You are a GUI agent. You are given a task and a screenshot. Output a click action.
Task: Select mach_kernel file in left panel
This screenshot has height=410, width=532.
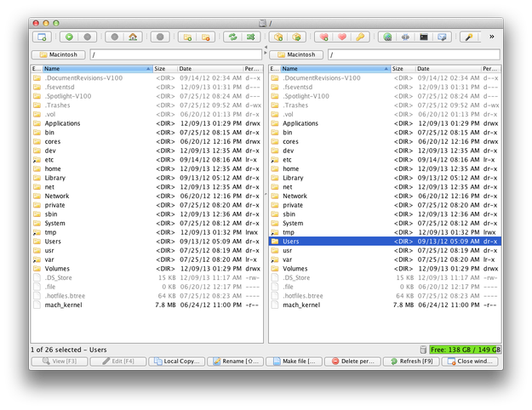point(147,305)
